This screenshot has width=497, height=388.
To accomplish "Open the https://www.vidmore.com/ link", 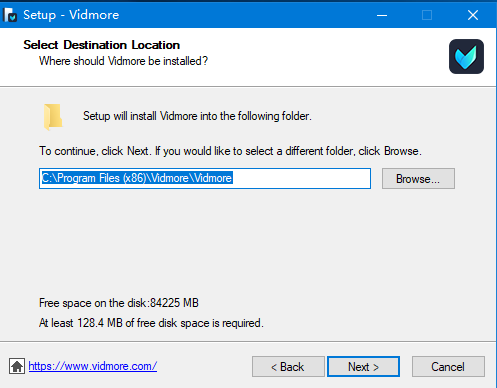I will coord(93,366).
